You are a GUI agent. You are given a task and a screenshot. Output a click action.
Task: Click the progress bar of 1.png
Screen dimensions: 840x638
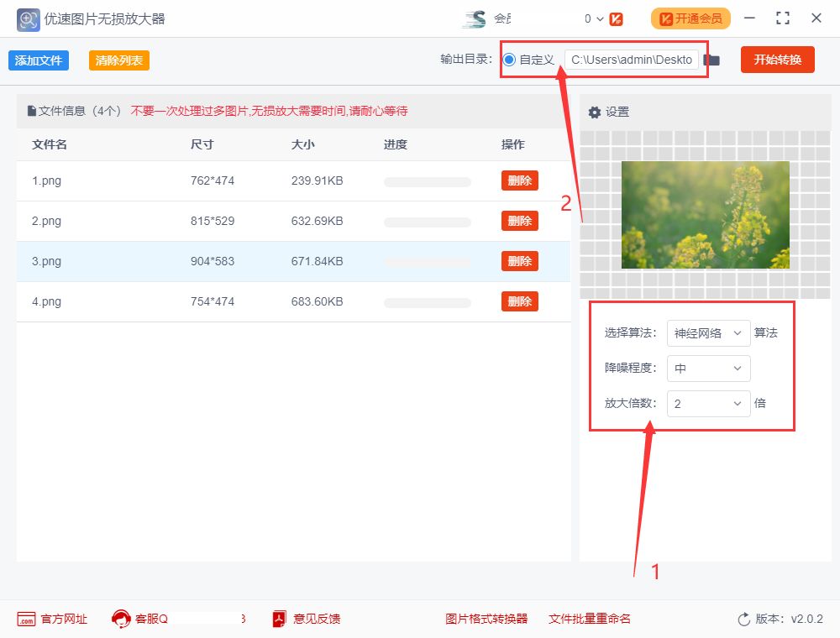427,182
